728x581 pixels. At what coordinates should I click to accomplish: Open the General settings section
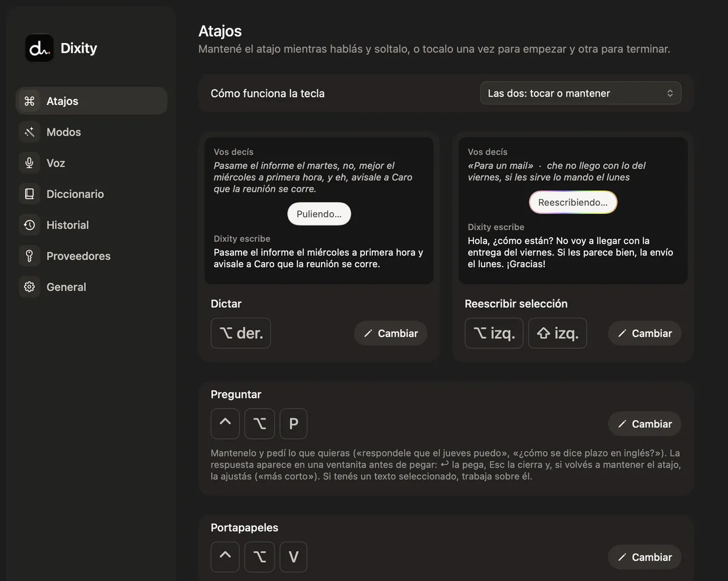pyautogui.click(x=91, y=287)
